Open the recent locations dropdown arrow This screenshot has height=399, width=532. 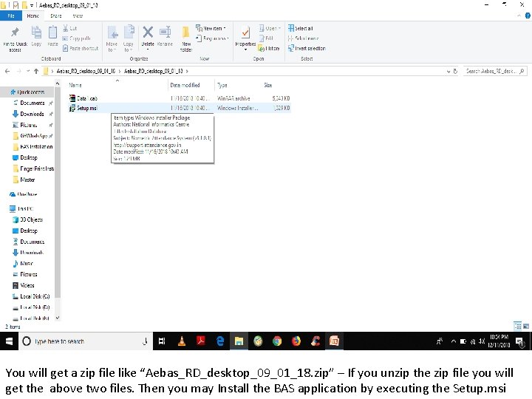(28, 71)
